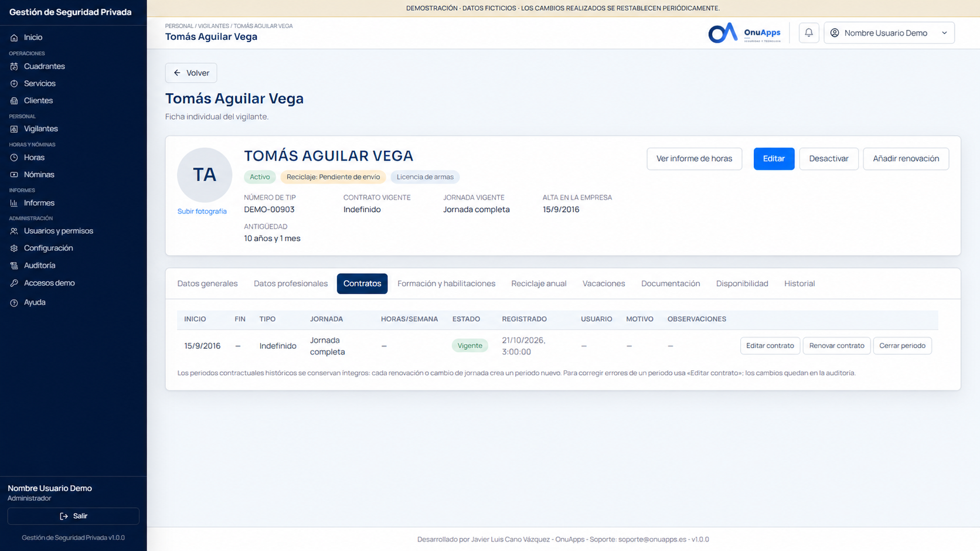
Task: Switch to Reciclaje anual tab
Action: [x=539, y=284]
